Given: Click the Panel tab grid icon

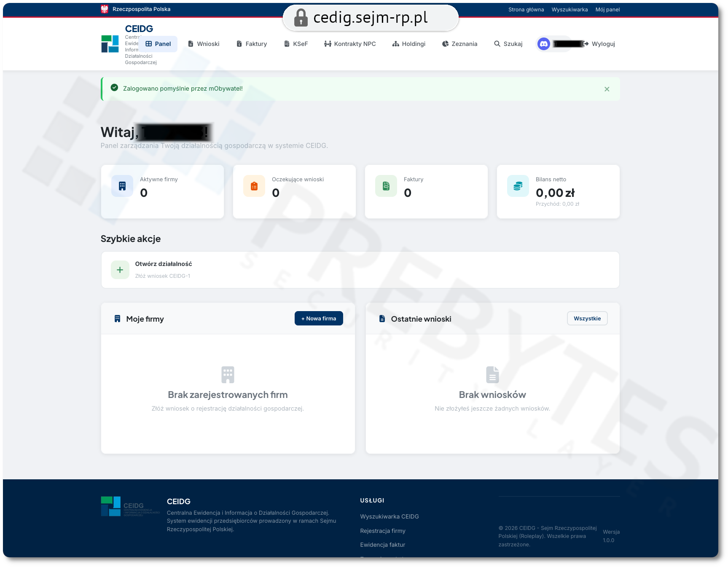Looking at the screenshot, I should [x=149, y=44].
